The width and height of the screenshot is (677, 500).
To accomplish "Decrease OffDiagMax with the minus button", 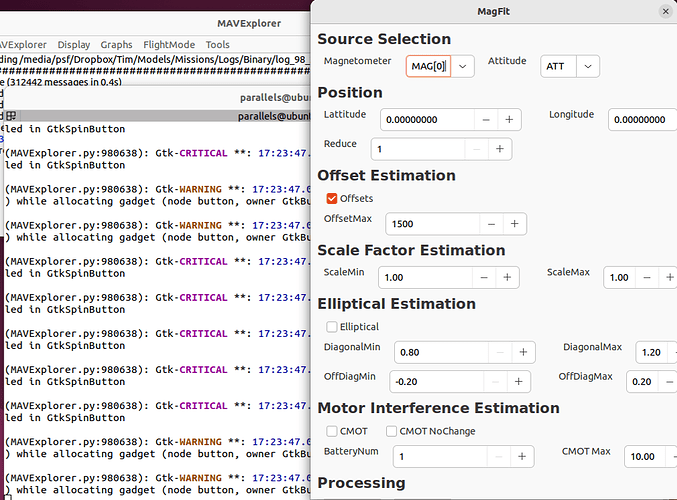I will click(x=669, y=382).
